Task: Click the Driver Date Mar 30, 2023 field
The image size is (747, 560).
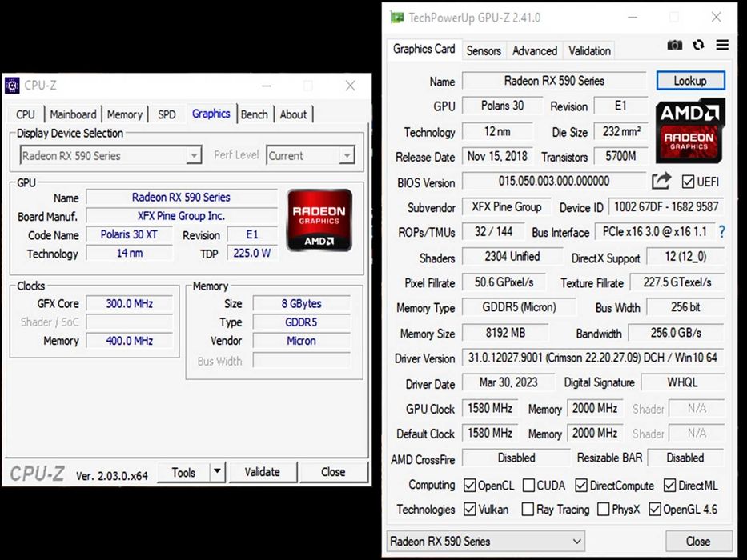Action: 508,382
